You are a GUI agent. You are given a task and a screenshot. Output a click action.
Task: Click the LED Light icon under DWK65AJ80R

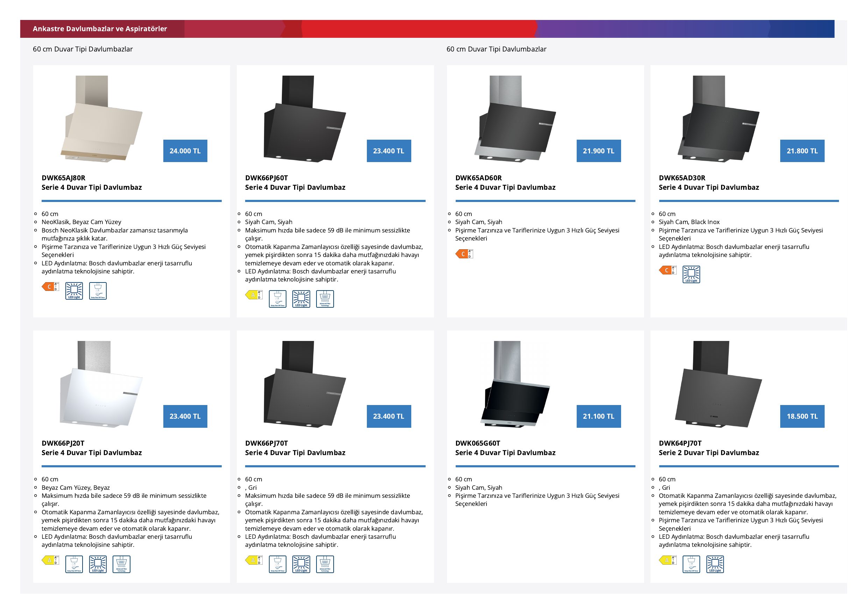(74, 291)
